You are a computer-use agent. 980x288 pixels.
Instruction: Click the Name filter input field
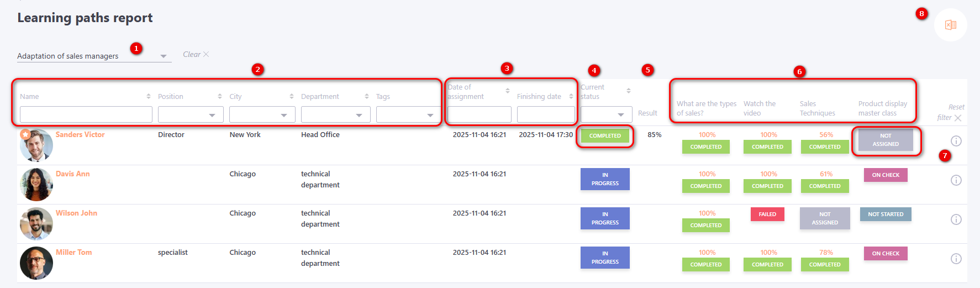click(86, 114)
